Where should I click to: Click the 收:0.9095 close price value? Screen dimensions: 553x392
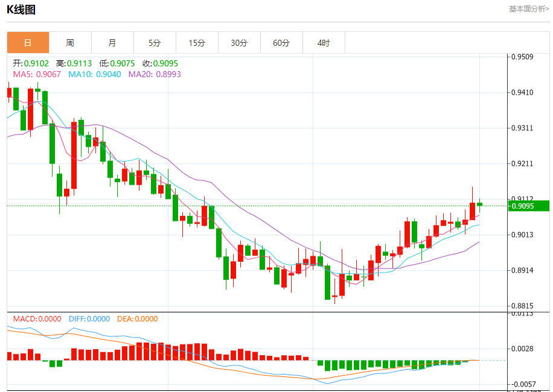[160, 63]
